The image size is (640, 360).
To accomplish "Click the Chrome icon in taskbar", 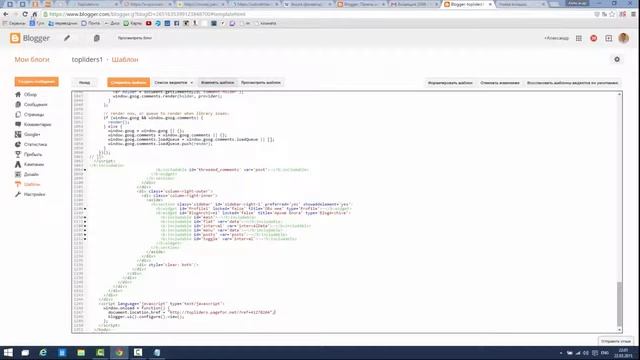I will pyautogui.click(x=119, y=352).
